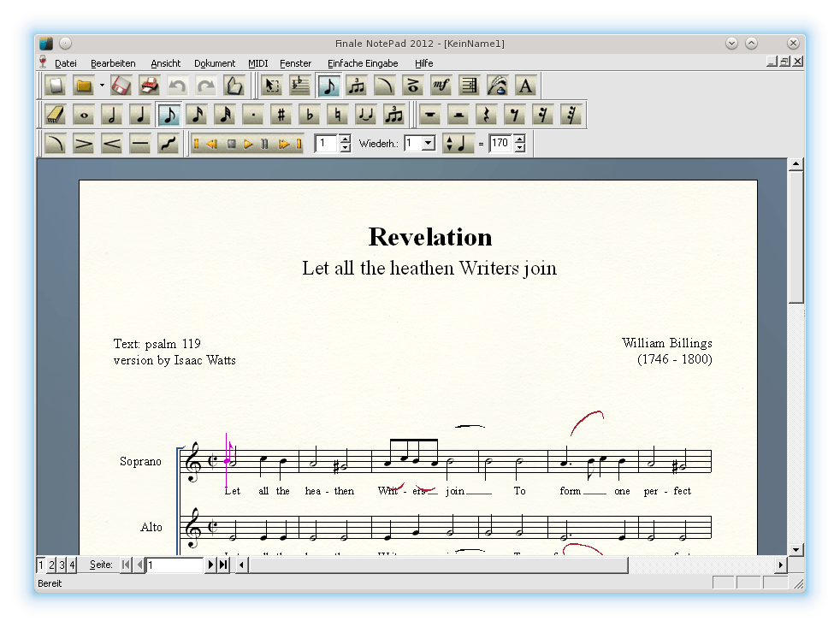
Task: Toggle the Simple Entry eighth-note tool
Action: (x=329, y=86)
